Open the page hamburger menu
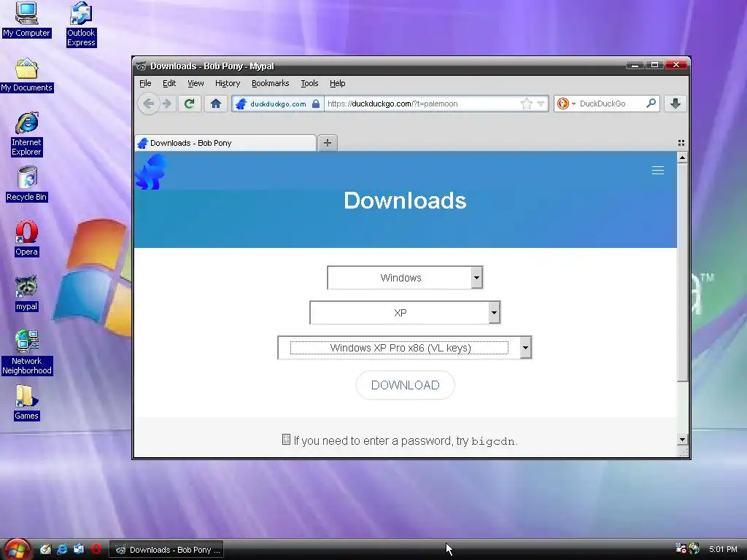The width and height of the screenshot is (747, 560). [658, 171]
